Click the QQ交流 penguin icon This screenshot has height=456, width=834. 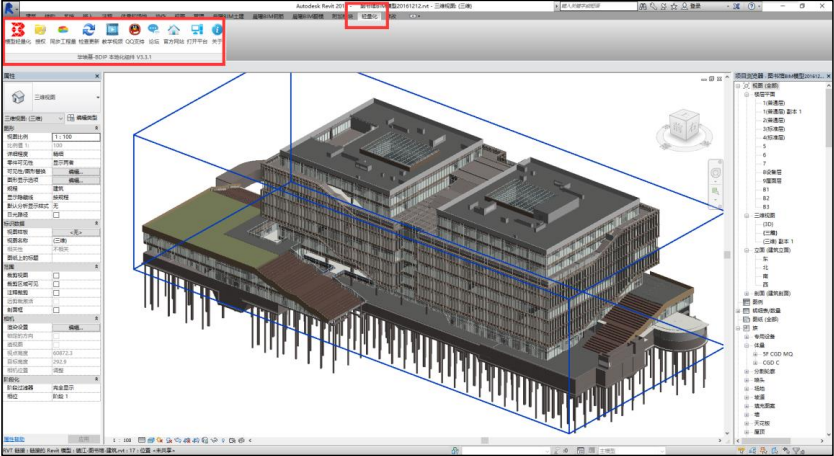coord(135,30)
